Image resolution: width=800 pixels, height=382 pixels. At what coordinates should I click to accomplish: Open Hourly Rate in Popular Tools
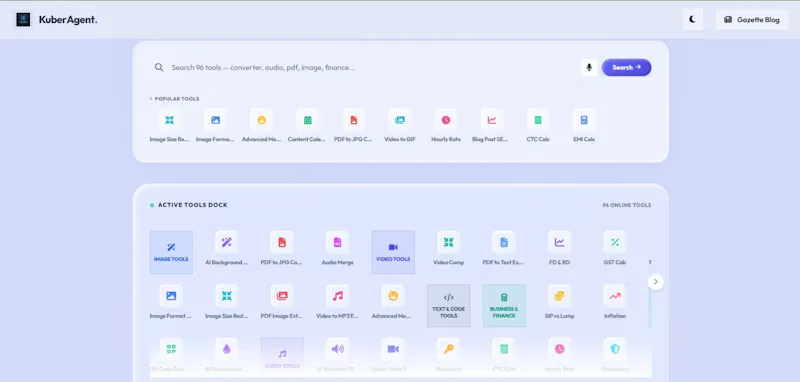[445, 126]
